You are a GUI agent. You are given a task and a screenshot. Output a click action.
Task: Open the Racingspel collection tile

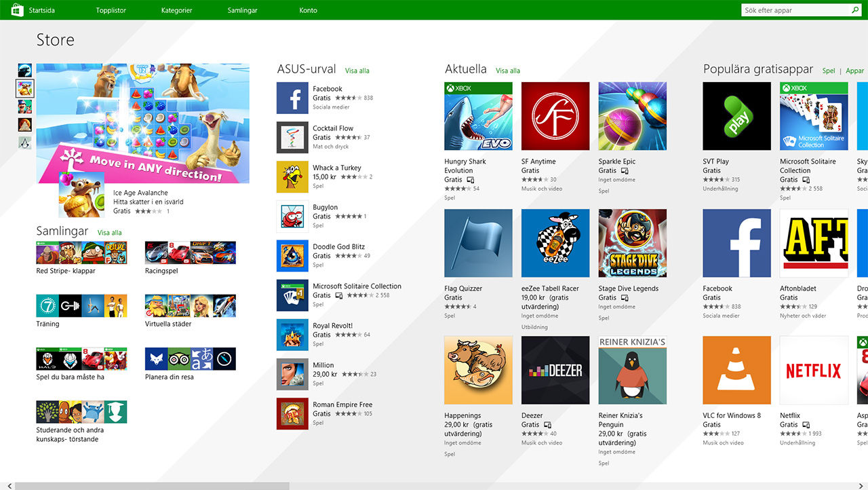click(190, 251)
